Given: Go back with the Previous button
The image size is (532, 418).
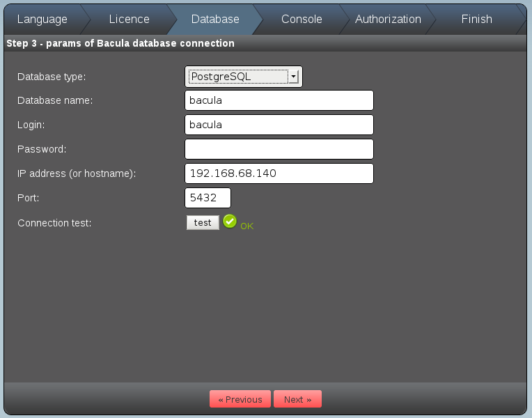Looking at the screenshot, I should [240, 399].
